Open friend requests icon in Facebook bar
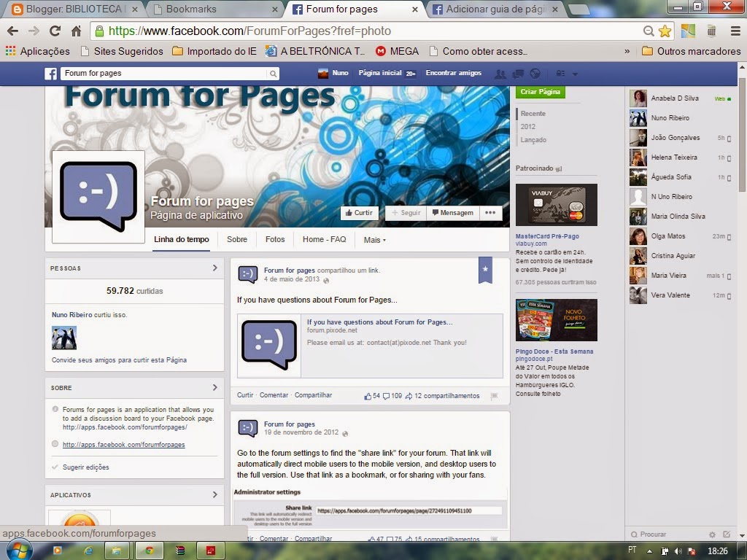The height and width of the screenshot is (560, 747). (x=500, y=74)
